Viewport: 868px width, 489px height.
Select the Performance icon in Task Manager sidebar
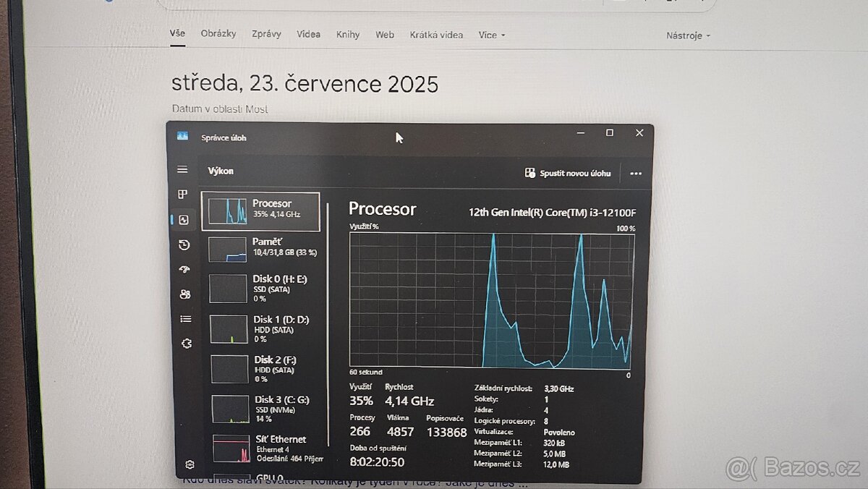[183, 220]
